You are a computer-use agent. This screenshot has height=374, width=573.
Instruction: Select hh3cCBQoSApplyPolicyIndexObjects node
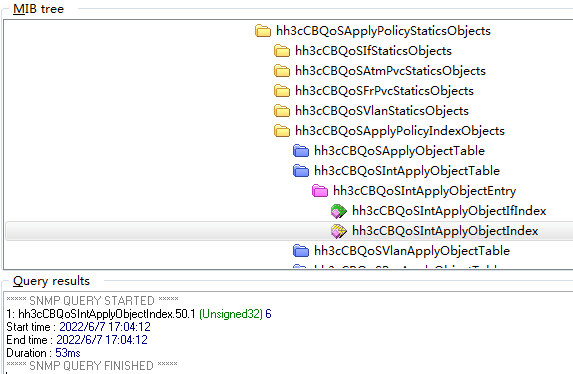400,131
